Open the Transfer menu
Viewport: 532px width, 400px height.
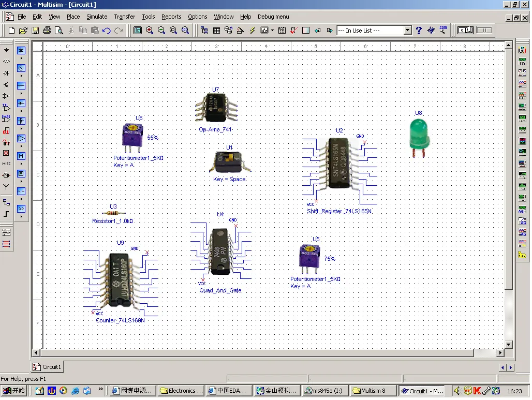[125, 17]
